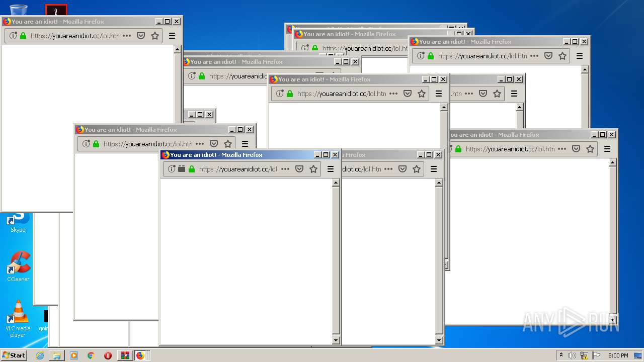The width and height of the screenshot is (644, 362).
Task: Open page actions in the window half-hidden right of the active one
Action: point(388,169)
